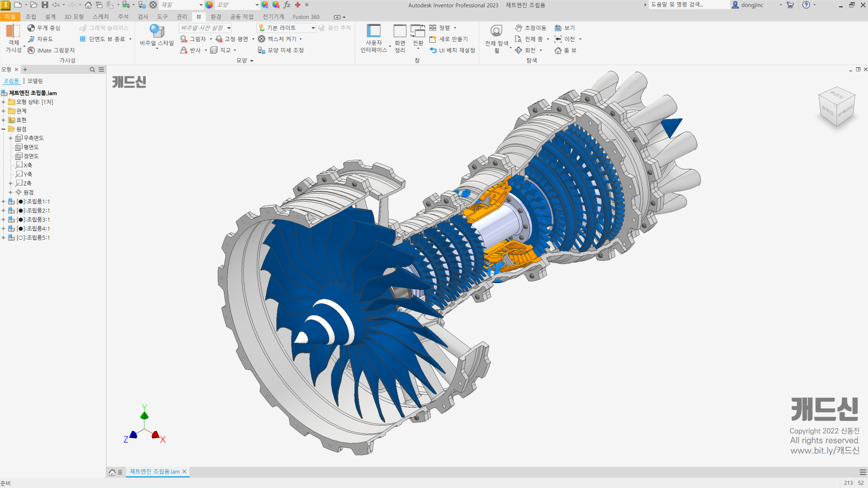
Task: Click the appearance color wheel swatch
Action: (209, 5)
